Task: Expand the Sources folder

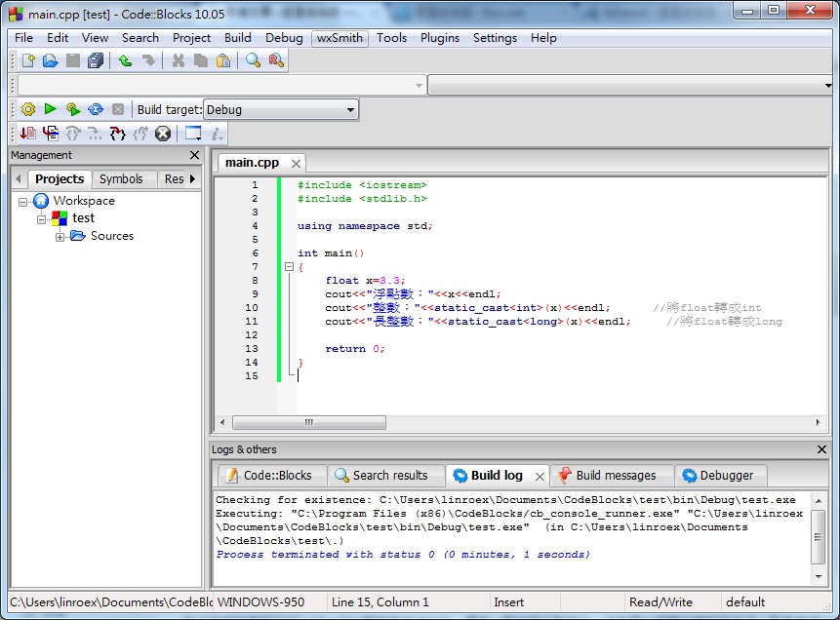Action: 60,237
